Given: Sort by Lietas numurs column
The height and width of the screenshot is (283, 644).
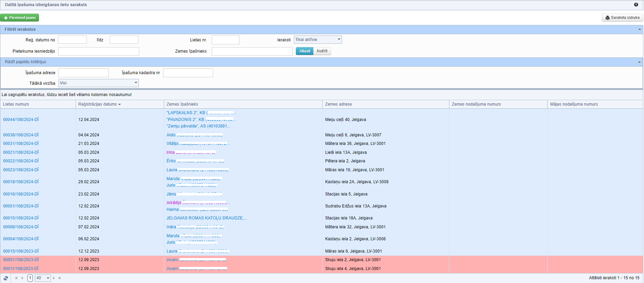Looking at the screenshot, I should click(x=16, y=104).
